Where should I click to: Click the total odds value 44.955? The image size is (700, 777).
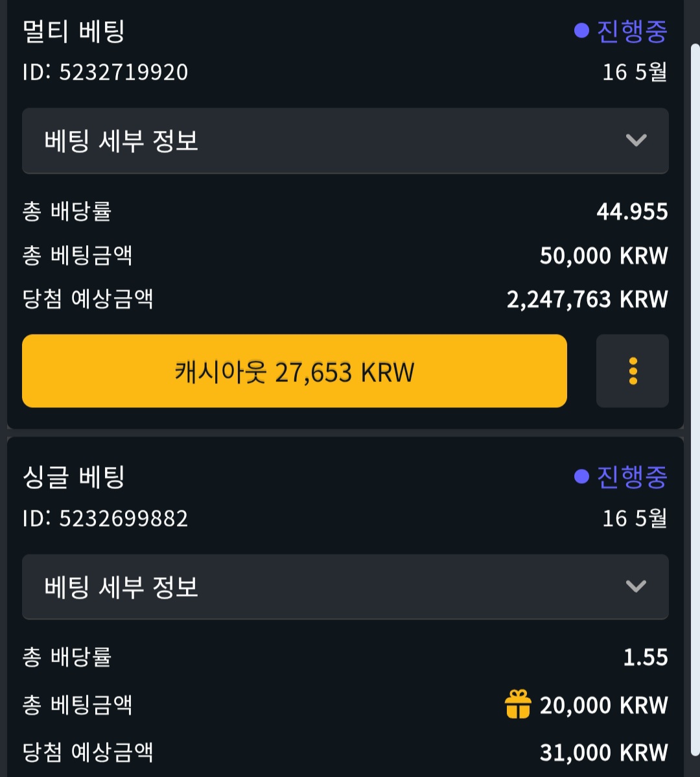[632, 211]
